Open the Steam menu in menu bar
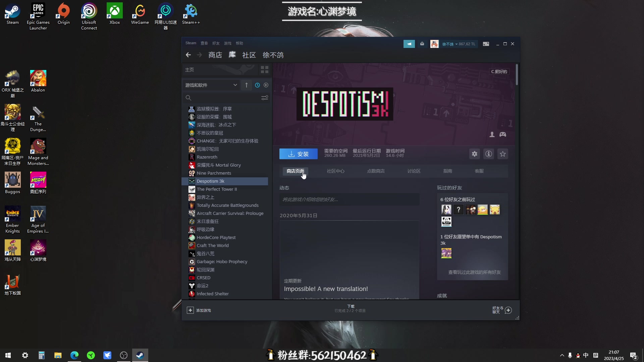Image resolution: width=644 pixels, height=362 pixels. [x=191, y=43]
